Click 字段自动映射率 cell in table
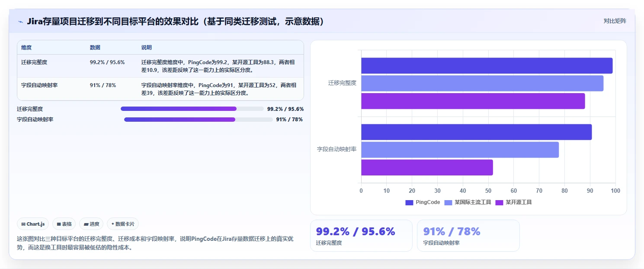The width and height of the screenshot is (644, 269). (x=39, y=85)
